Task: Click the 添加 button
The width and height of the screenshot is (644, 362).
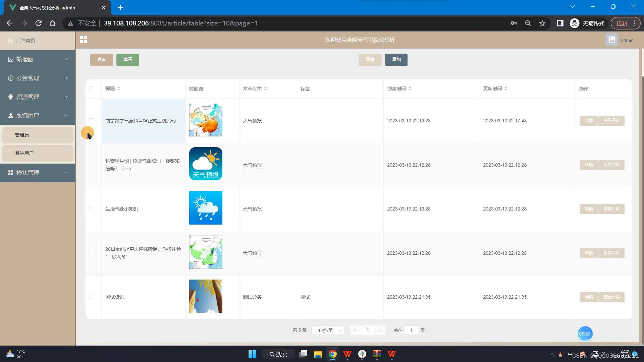Action: pos(396,60)
